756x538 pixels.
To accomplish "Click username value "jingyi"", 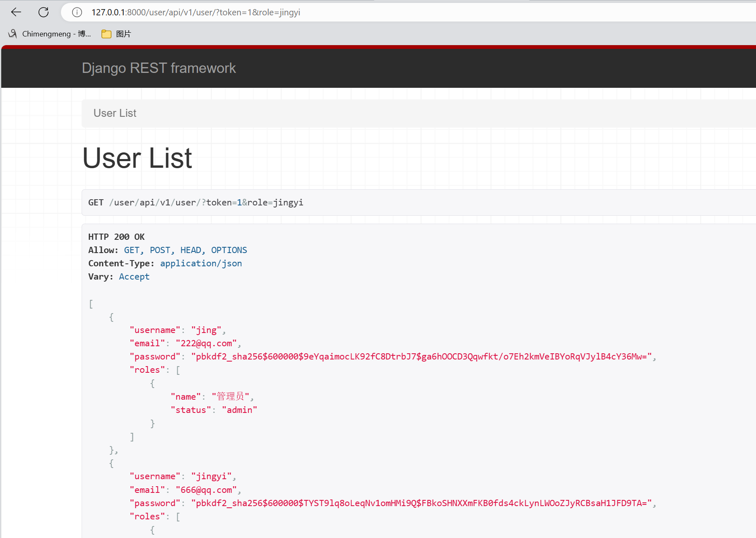I will (x=211, y=476).
